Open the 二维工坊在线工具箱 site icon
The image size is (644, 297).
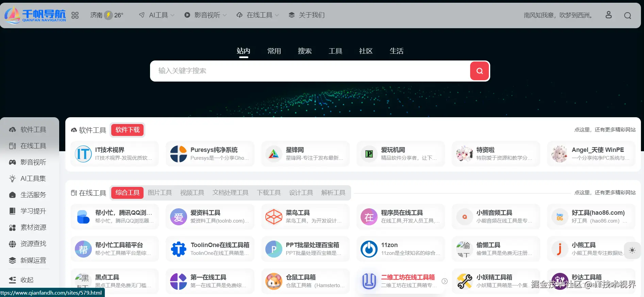coord(369,281)
